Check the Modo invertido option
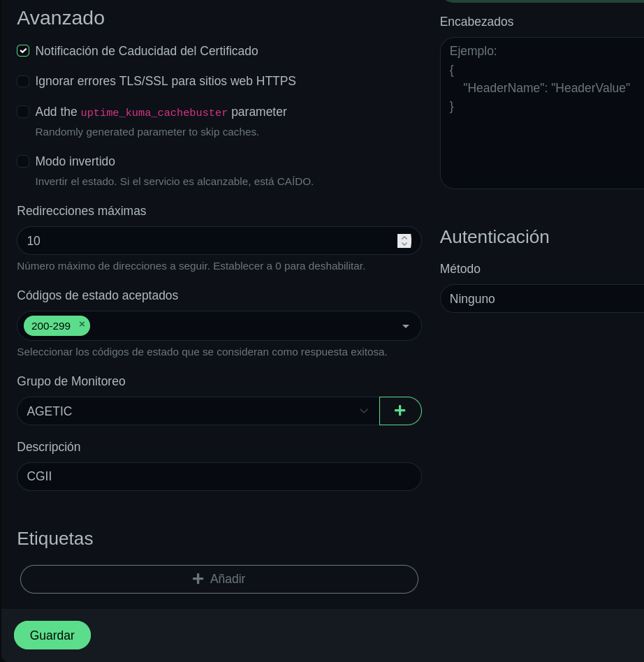This screenshot has width=644, height=662. click(23, 161)
